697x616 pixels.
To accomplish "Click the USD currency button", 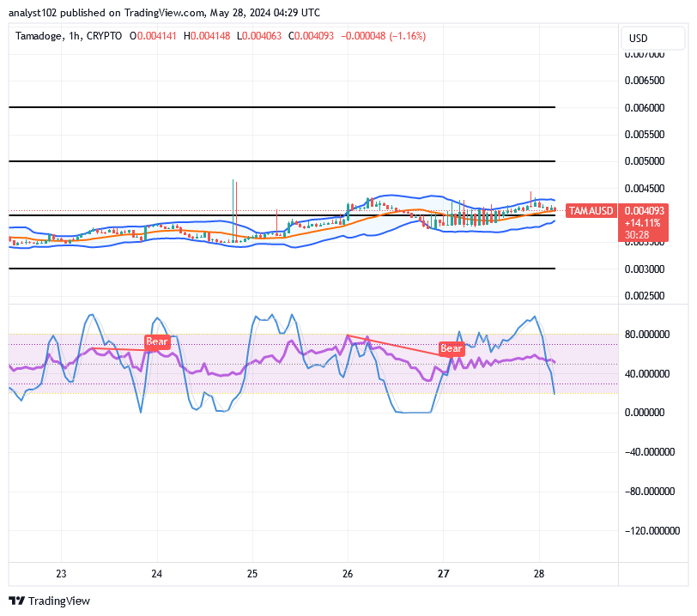I will tap(652, 39).
